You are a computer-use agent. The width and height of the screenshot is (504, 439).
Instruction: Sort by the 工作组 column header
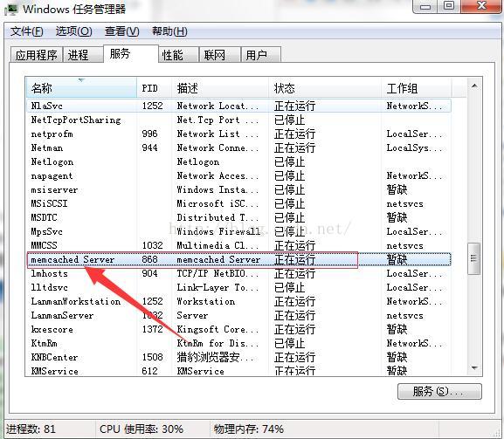417,87
